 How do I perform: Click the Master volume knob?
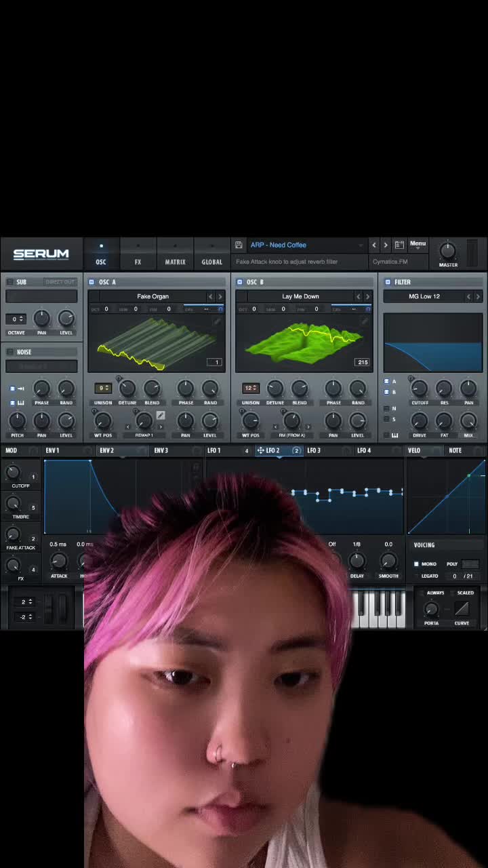447,250
